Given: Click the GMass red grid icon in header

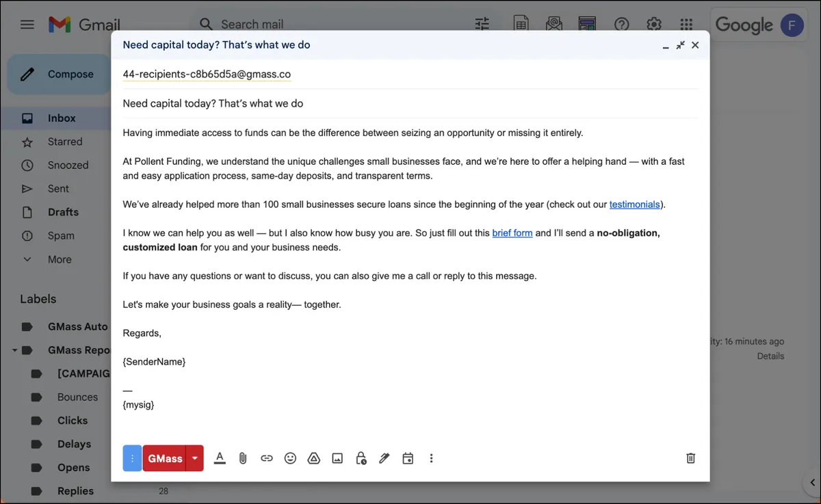Looking at the screenshot, I should tap(587, 25).
